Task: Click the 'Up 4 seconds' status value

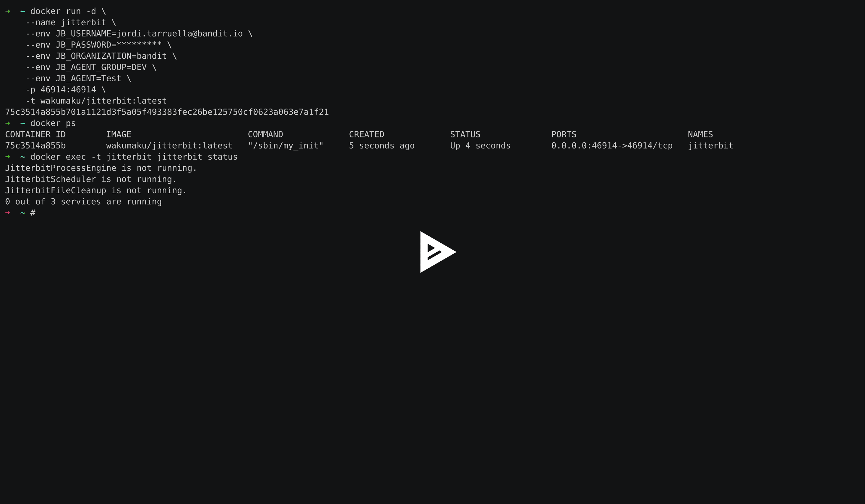Action: (480, 146)
